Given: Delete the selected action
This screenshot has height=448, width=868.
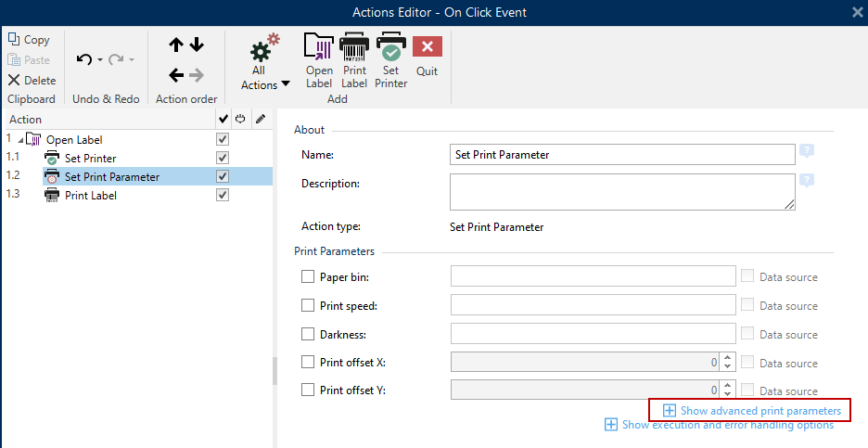Looking at the screenshot, I should click(x=32, y=81).
